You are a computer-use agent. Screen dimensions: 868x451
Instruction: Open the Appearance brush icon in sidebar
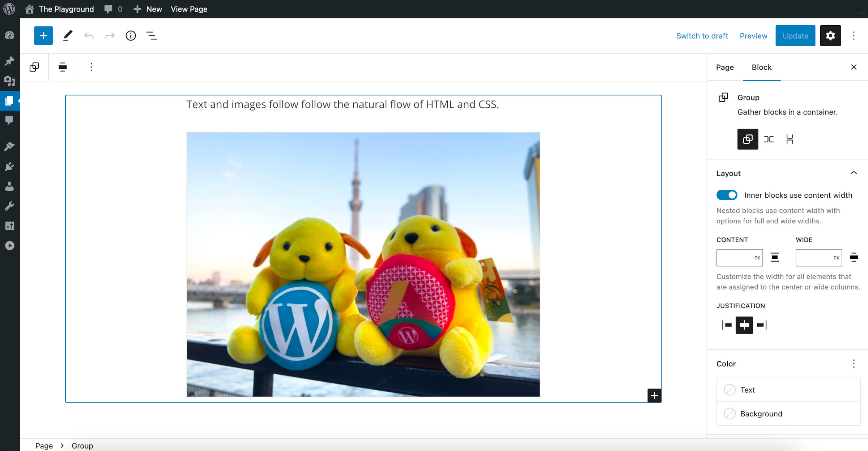(x=10, y=146)
